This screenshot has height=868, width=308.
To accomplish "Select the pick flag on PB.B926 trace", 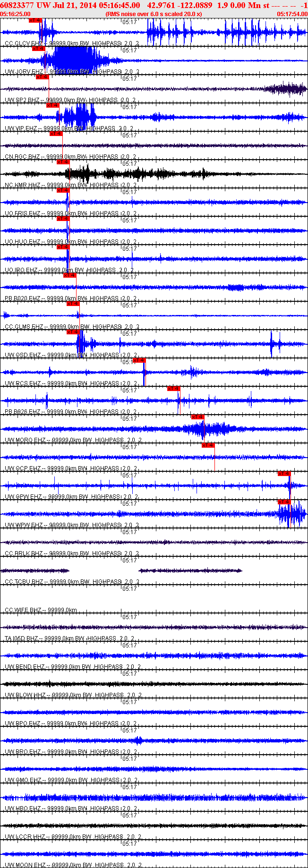I will (173, 389).
